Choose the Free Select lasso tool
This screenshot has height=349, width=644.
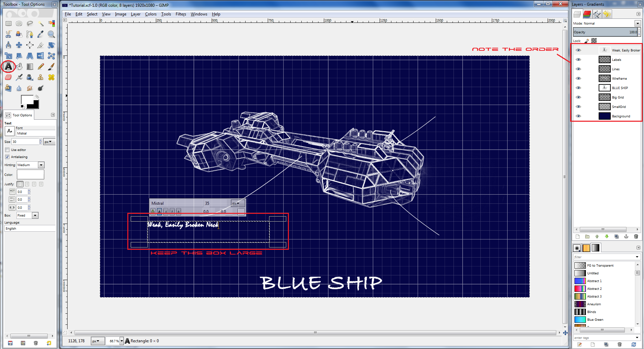tap(30, 24)
